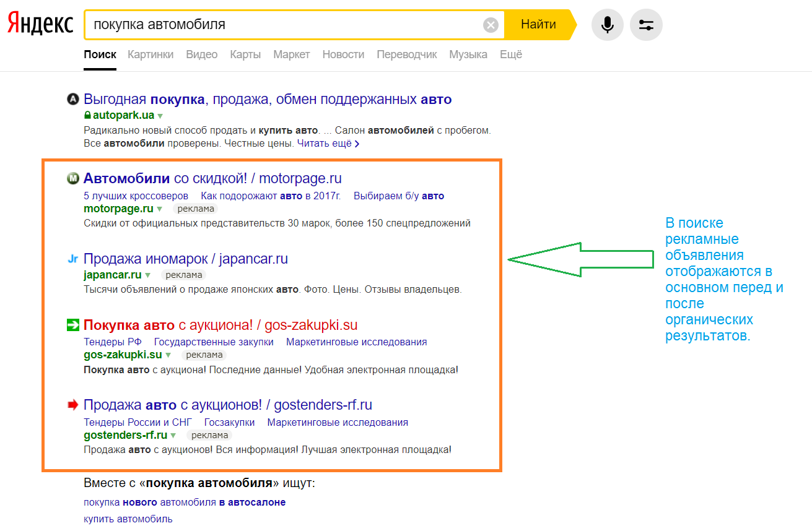Open the Музыка tab
Image resolution: width=812 pixels, height=531 pixels.
point(468,54)
